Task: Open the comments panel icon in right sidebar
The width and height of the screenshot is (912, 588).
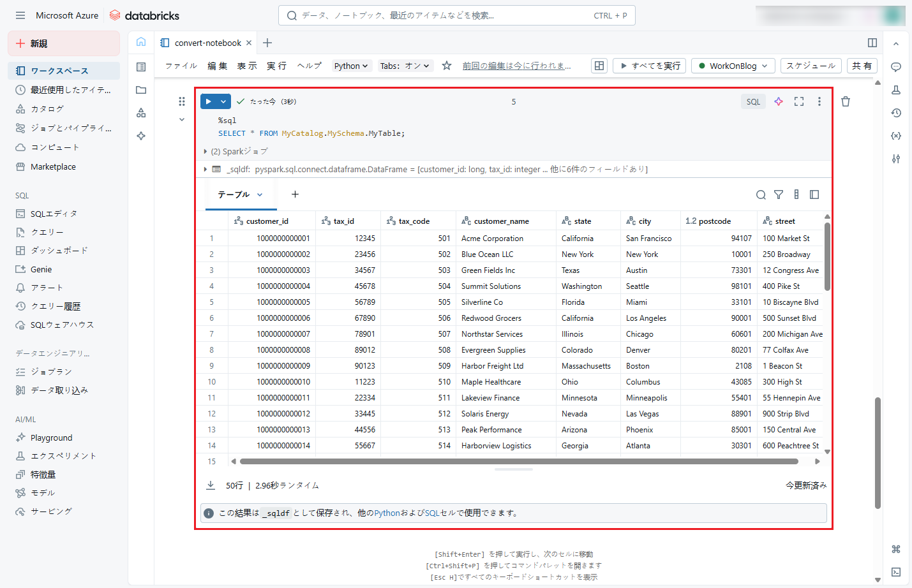Action: tap(896, 67)
